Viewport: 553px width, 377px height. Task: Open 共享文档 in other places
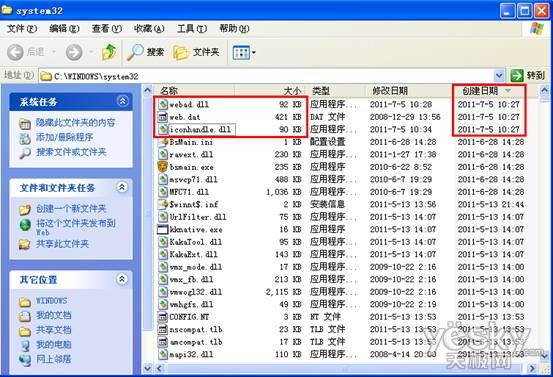coord(53,330)
